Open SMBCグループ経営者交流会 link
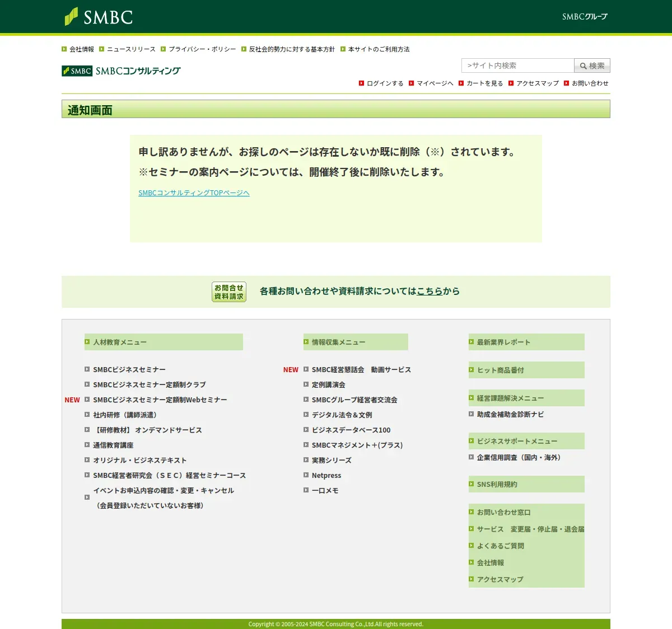Screen dimensions: 672x629 click(x=354, y=400)
